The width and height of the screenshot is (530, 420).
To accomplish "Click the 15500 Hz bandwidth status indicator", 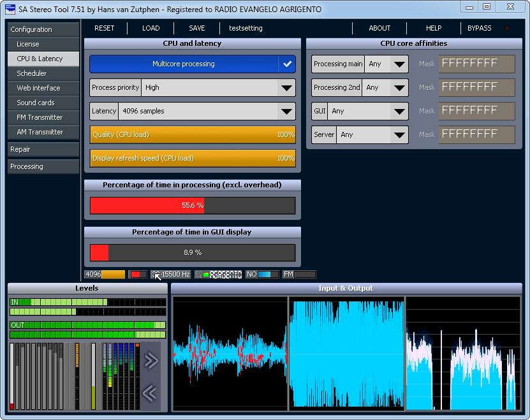I will click(171, 274).
